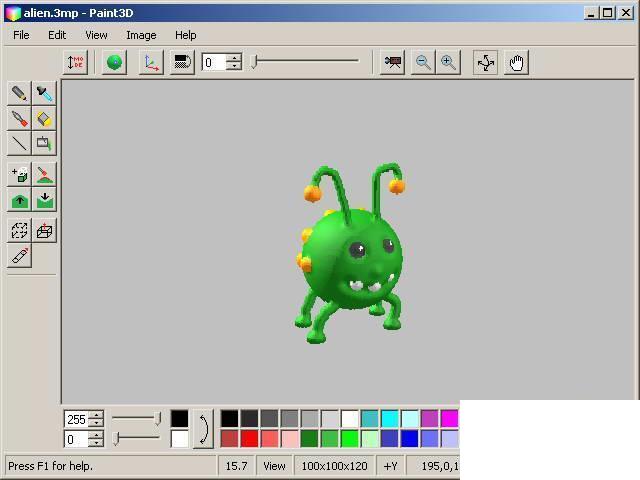Screen dimensions: 640x480
Task: Swap foreground and background colors
Action: pos(203,429)
